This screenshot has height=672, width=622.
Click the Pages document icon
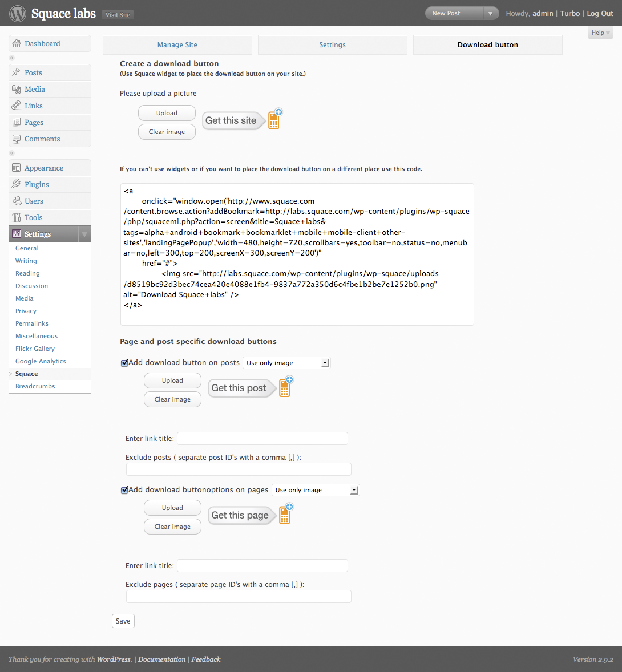point(17,122)
